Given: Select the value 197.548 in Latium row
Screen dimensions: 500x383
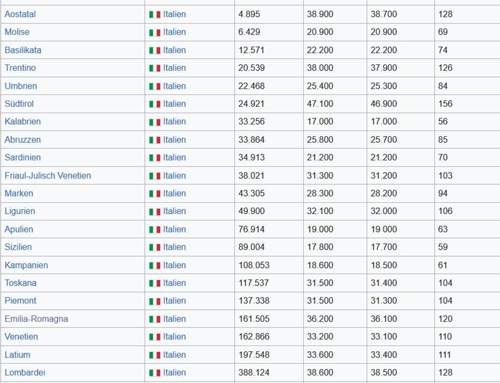Looking at the screenshot, I should 254,355.
